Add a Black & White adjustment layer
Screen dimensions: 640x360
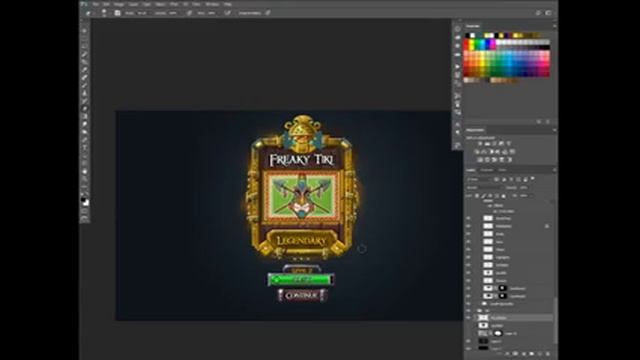[x=491, y=151]
